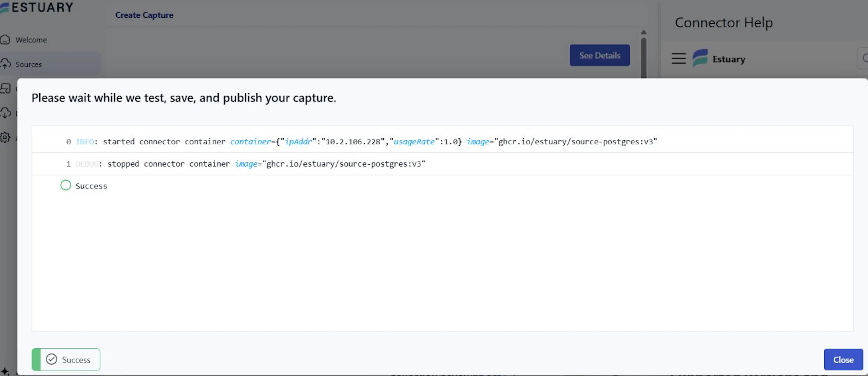Click the Create Capture heading
Viewport: 868px width, 376px height.
[144, 15]
